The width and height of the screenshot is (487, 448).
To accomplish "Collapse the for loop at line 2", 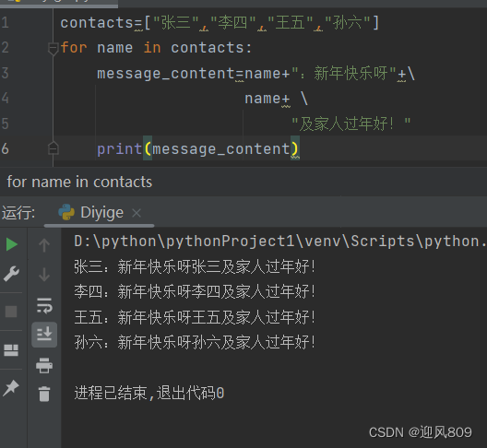I will (x=53, y=49).
